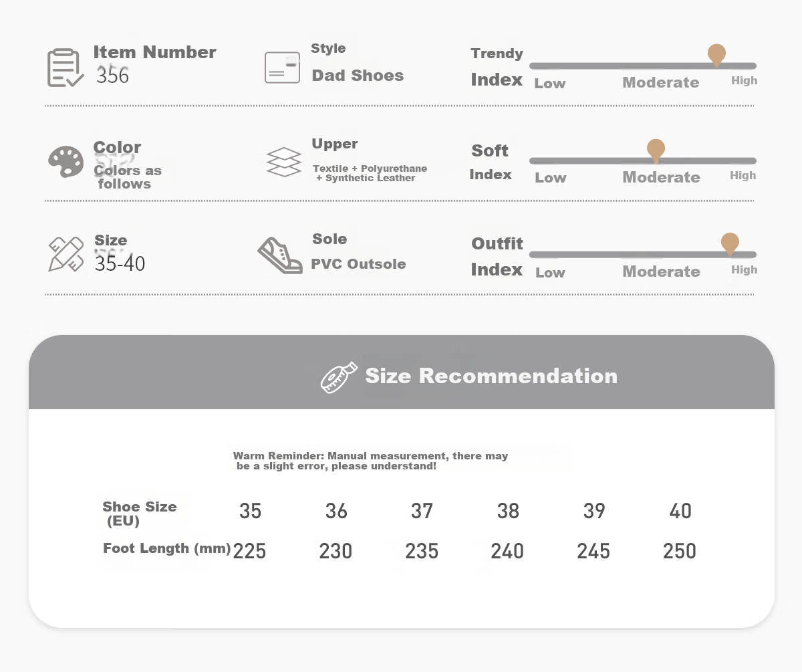Click the Upper layers icon
Screen dimensions: 802x672
284,162
